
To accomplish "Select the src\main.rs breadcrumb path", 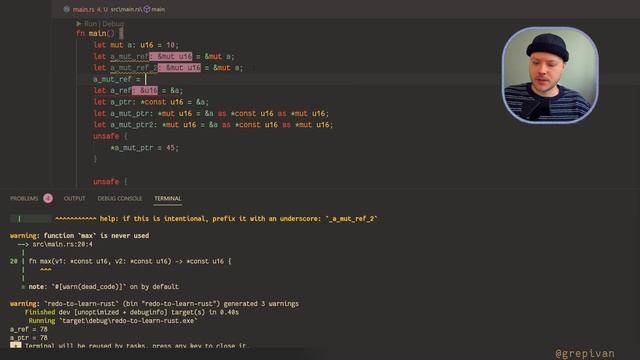I will coord(126,9).
